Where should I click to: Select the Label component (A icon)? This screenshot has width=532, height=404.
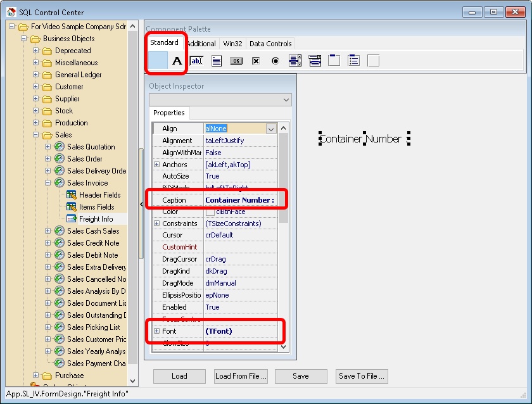point(177,61)
